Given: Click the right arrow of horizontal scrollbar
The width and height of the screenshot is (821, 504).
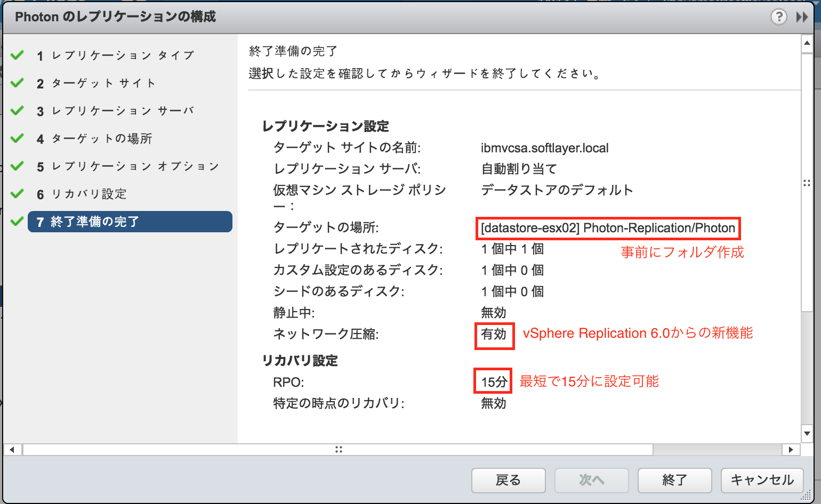Looking at the screenshot, I should [793, 449].
